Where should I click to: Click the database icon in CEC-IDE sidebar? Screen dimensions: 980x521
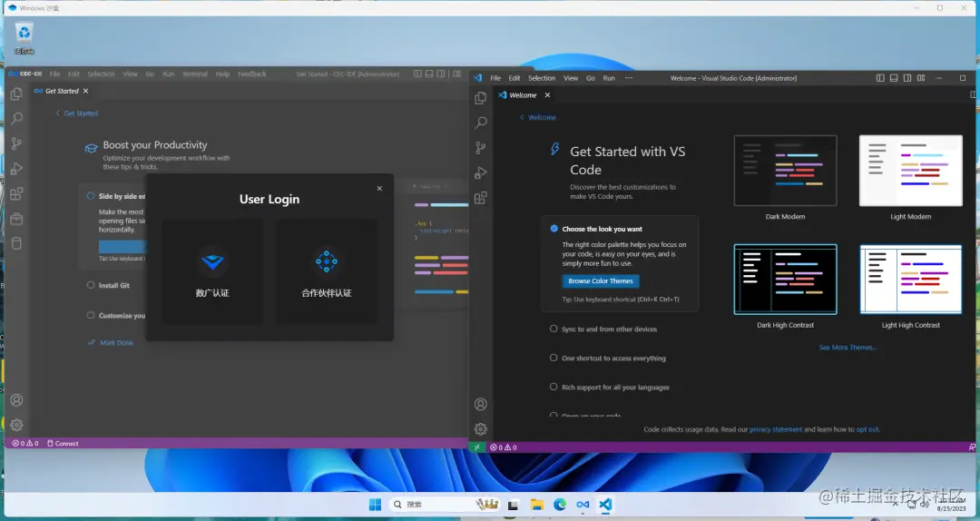tap(17, 244)
